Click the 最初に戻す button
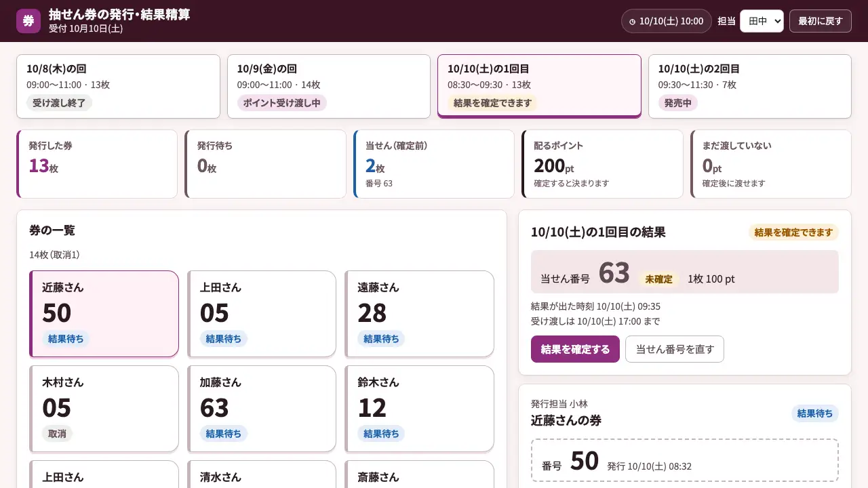This screenshot has width=868, height=488. click(821, 21)
